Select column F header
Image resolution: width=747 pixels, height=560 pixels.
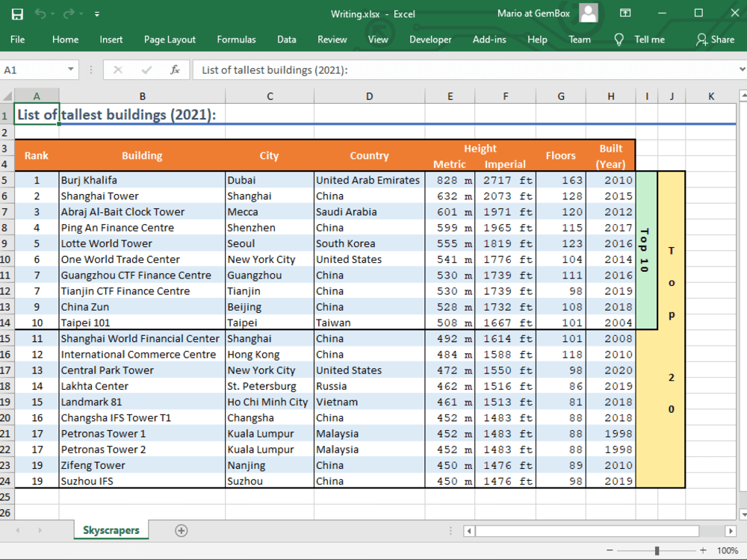[505, 96]
